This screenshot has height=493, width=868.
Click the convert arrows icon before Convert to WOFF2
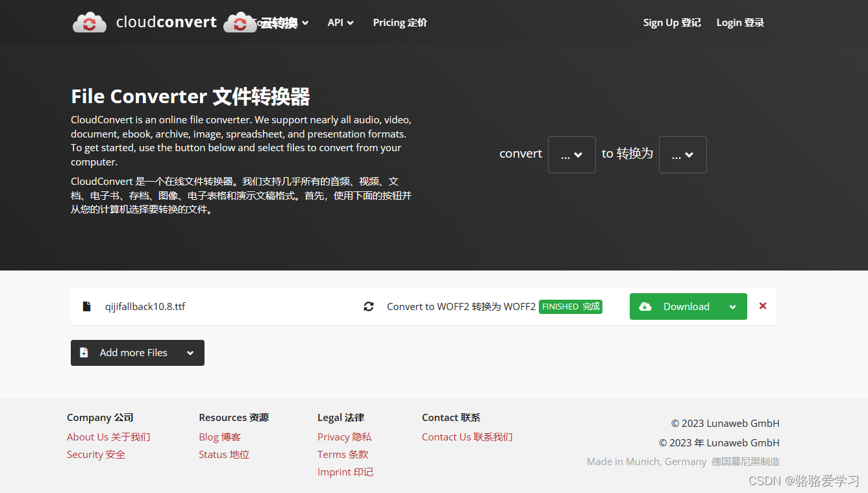(369, 306)
